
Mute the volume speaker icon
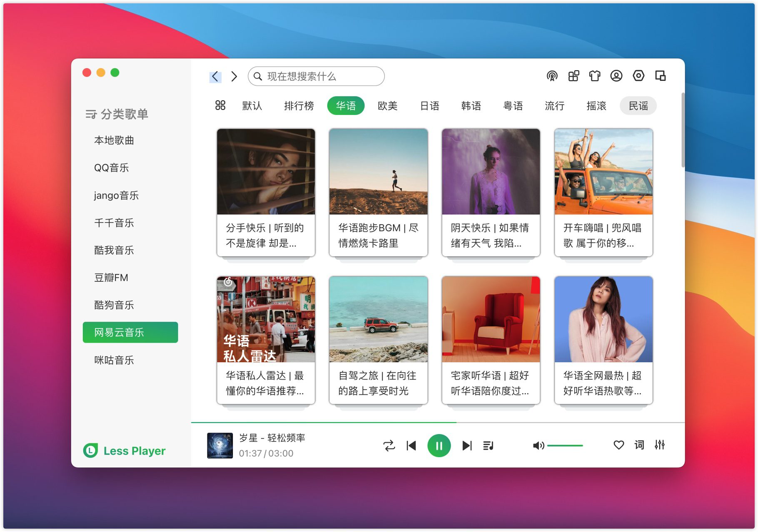(x=538, y=446)
